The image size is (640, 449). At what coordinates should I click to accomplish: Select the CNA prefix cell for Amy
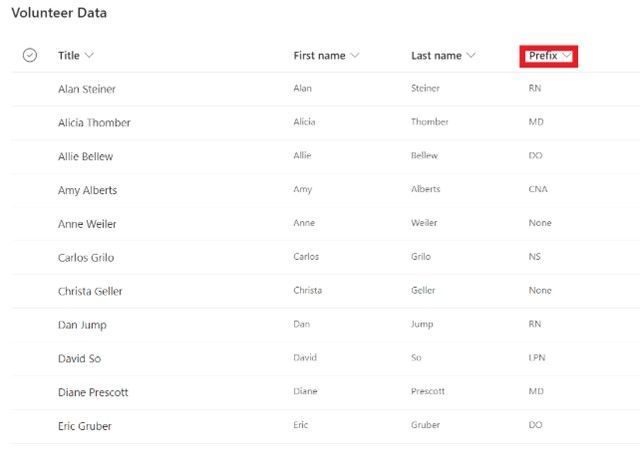click(538, 189)
